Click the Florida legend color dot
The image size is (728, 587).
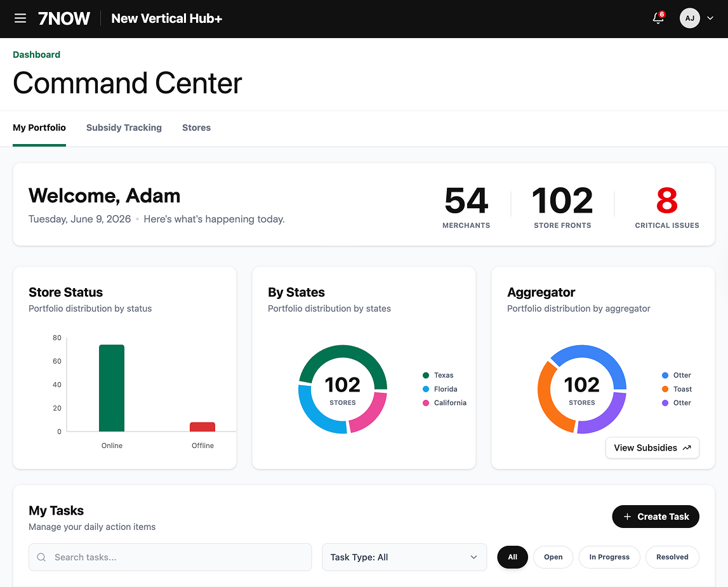(426, 389)
